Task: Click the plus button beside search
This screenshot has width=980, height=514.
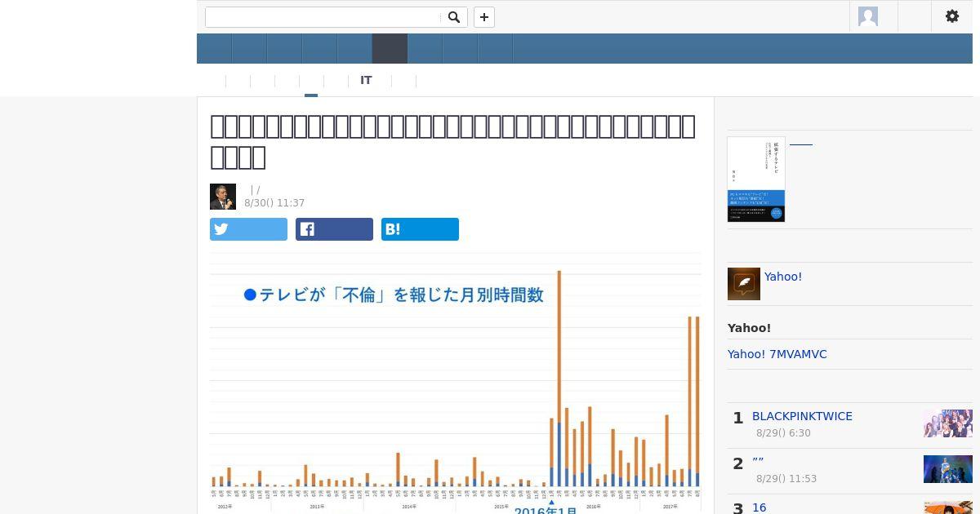Action: [484, 17]
